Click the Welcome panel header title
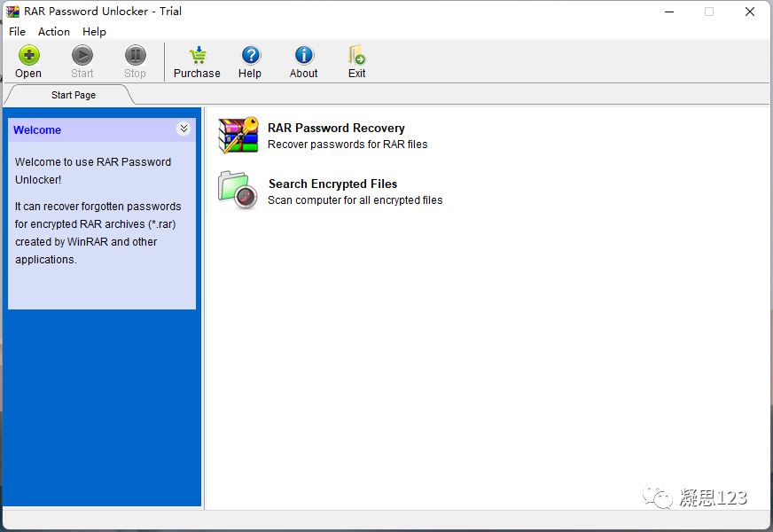Viewport: 773px width, 532px height. [x=37, y=130]
